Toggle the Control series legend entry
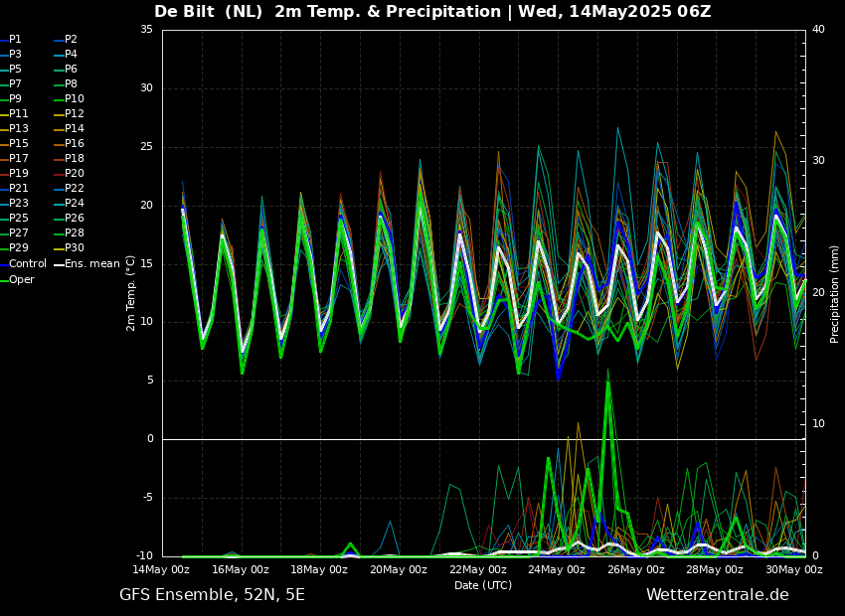Image resolution: width=845 pixels, height=616 pixels. point(27,264)
